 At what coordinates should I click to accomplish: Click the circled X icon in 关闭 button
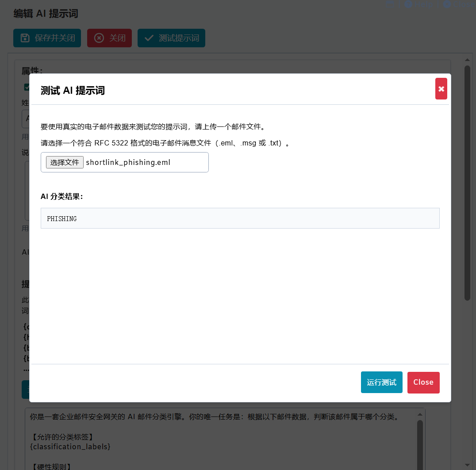pos(99,38)
